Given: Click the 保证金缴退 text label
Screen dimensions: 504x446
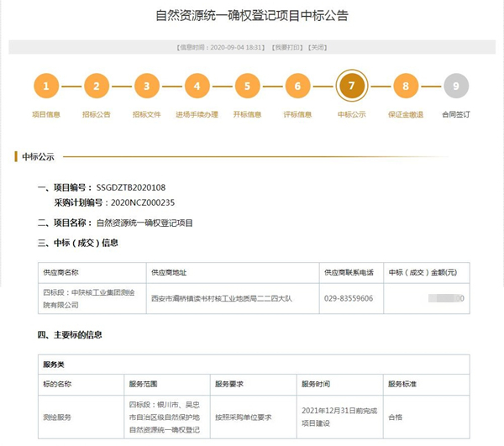Looking at the screenshot, I should [406, 114].
